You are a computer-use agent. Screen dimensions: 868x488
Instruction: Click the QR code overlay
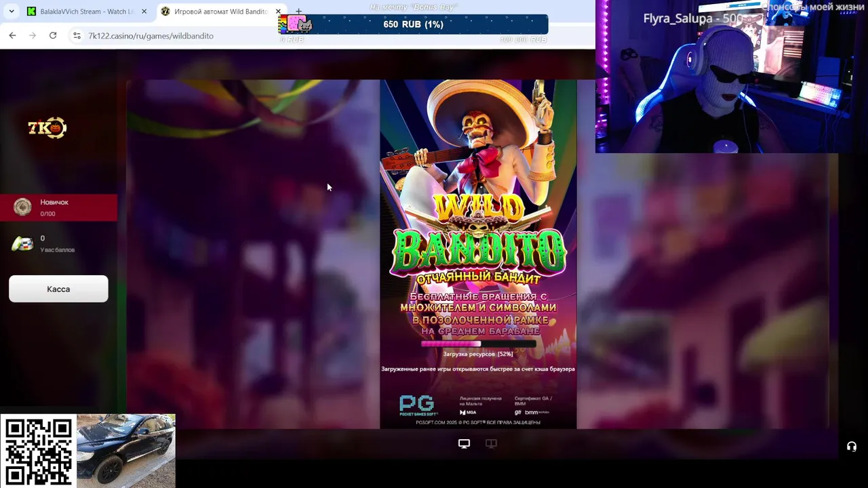click(x=39, y=451)
